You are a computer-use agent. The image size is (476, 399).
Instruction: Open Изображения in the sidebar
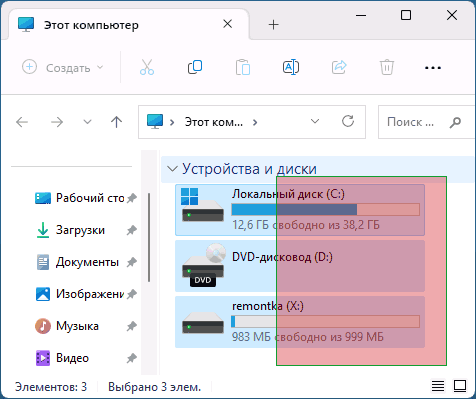[x=90, y=294]
